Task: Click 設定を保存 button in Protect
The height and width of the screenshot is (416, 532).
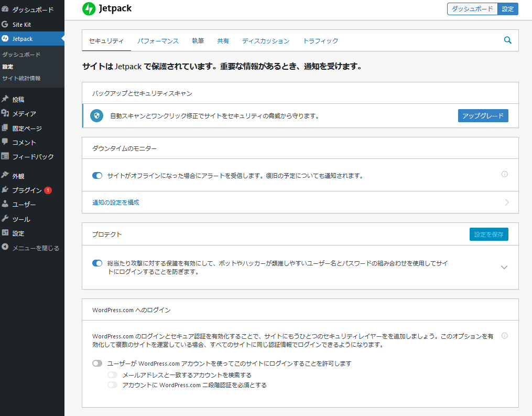Action: [x=488, y=234]
